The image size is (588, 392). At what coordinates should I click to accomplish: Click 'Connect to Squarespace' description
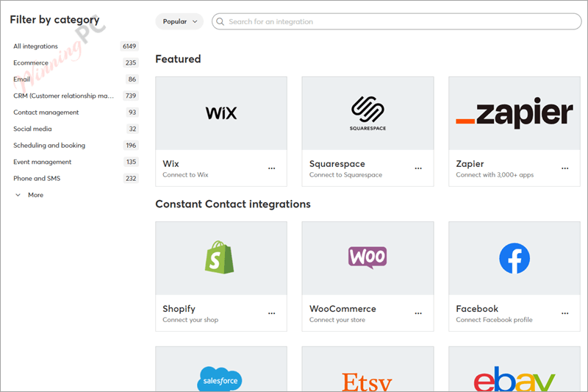click(345, 175)
